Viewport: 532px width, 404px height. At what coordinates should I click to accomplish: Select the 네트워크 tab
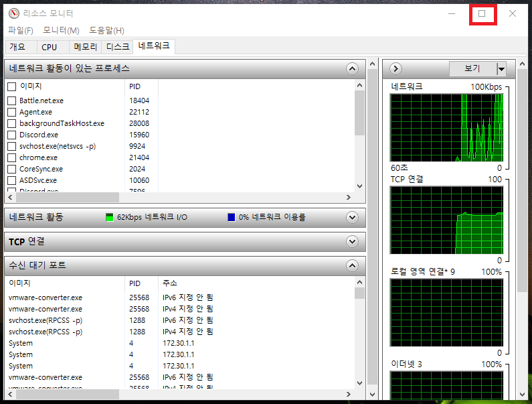[154, 46]
